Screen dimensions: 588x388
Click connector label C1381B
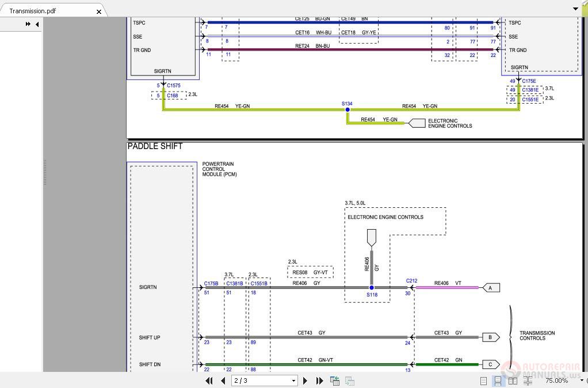tap(235, 284)
